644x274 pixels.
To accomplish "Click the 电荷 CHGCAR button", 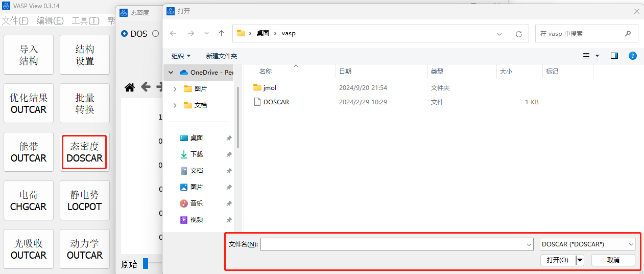I will [29, 200].
